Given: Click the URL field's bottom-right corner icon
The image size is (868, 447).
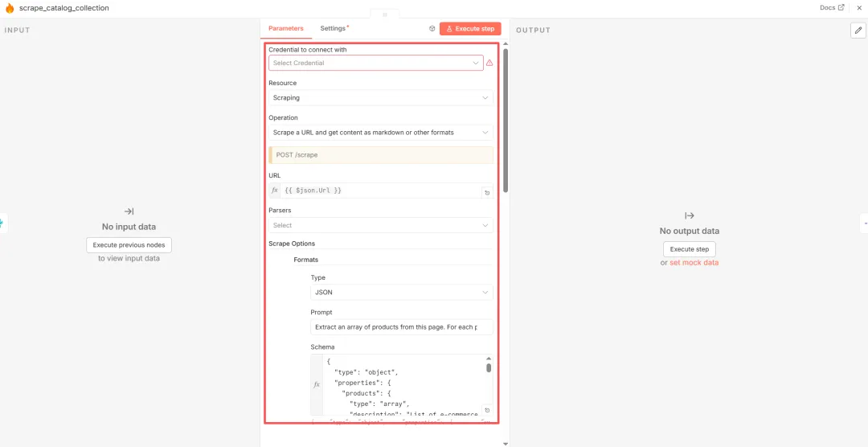Looking at the screenshot, I should click(487, 193).
